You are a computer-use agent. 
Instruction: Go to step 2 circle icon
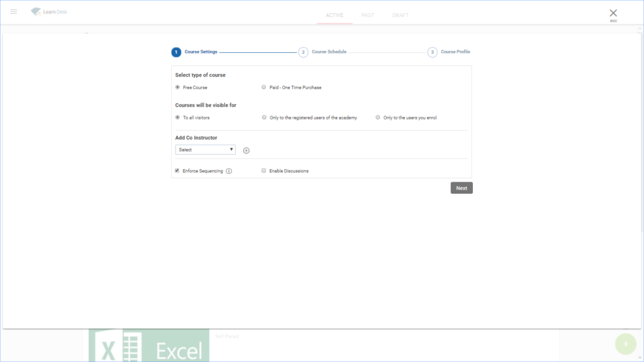tap(303, 52)
